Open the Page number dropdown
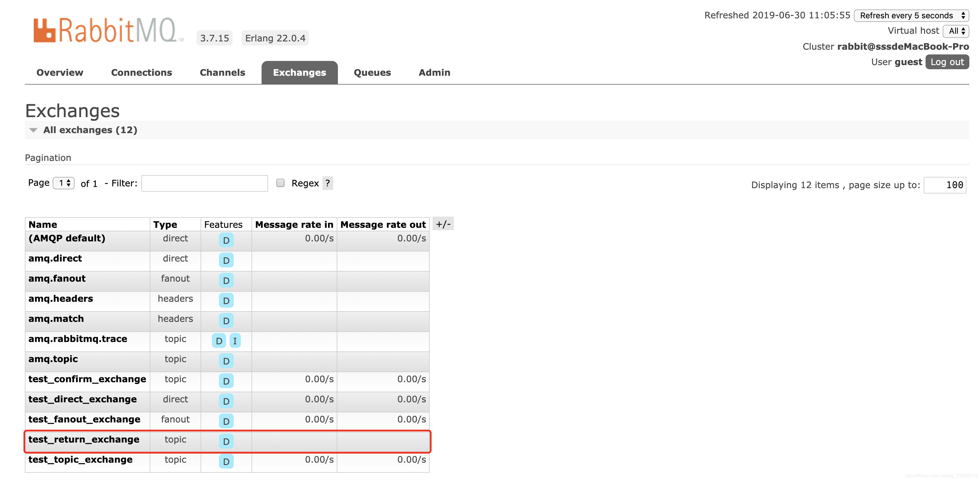The image size is (980, 481). (64, 183)
